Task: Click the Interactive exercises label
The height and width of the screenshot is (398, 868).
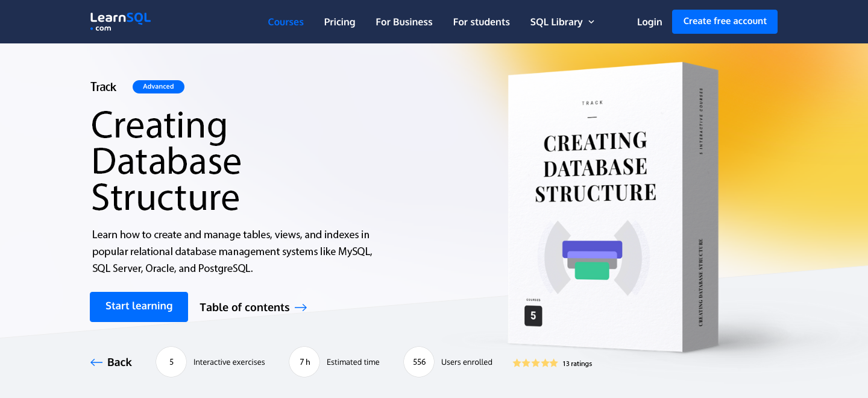Action: pos(229,362)
